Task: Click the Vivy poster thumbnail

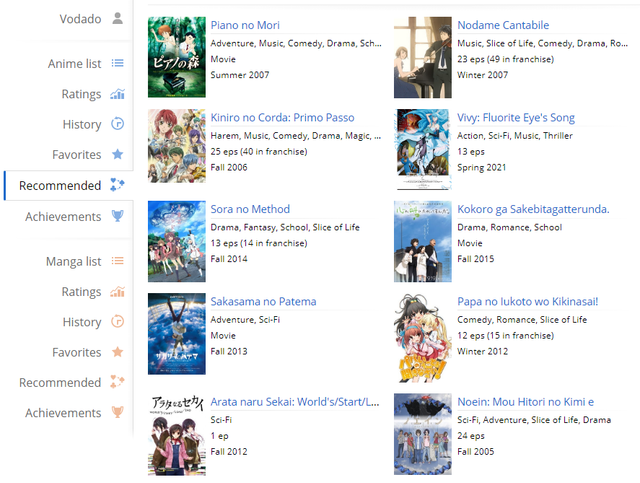Action: pos(423,149)
